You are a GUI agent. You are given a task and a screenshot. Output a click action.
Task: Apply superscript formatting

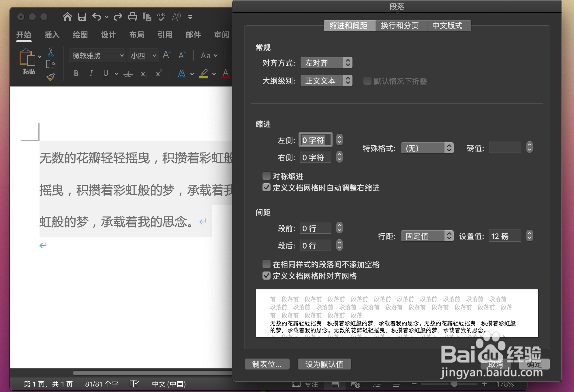(x=158, y=74)
